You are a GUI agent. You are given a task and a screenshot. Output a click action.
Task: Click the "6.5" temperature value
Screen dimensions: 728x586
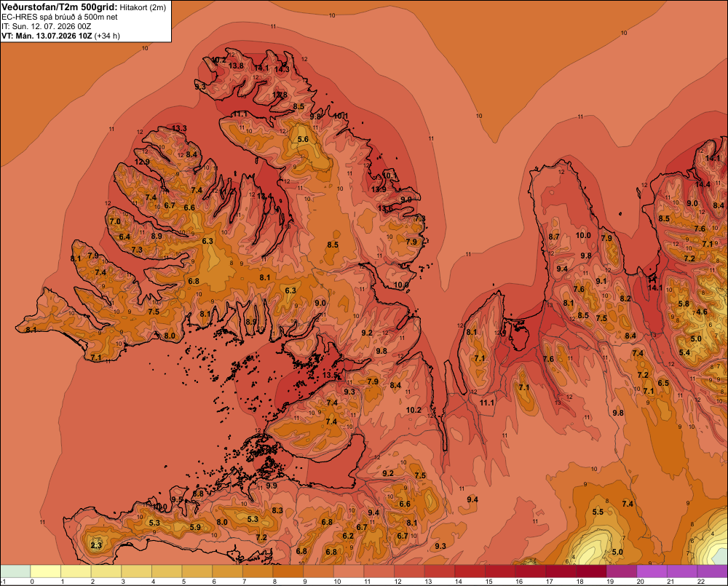coord(663,383)
